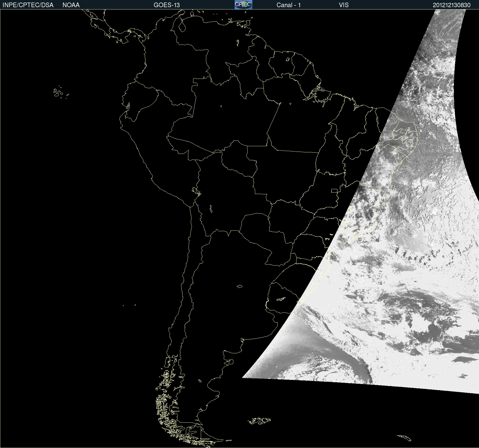Select the NOAA label in the header

(71, 5)
